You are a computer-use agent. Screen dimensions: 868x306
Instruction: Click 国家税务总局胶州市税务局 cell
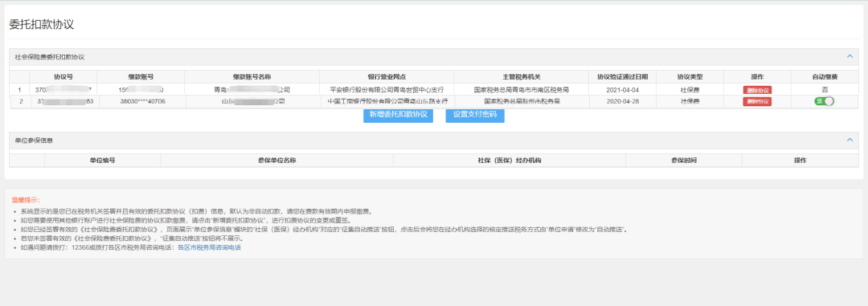(522, 102)
